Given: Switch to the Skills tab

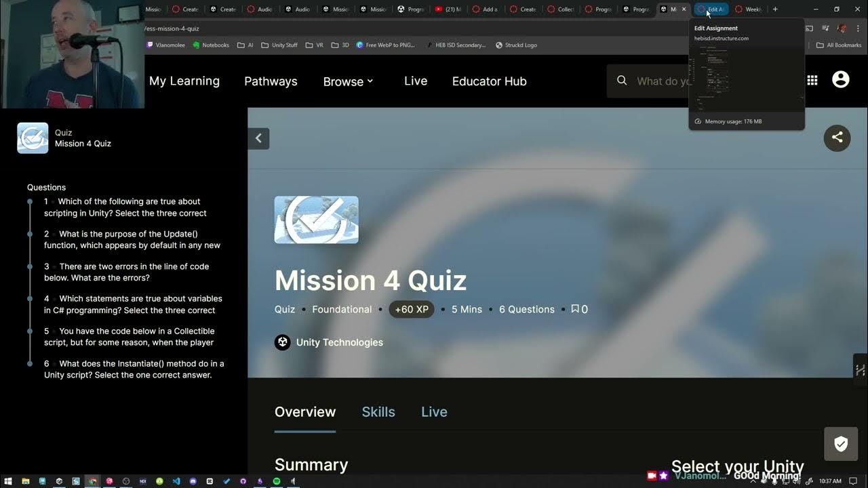Looking at the screenshot, I should point(378,412).
